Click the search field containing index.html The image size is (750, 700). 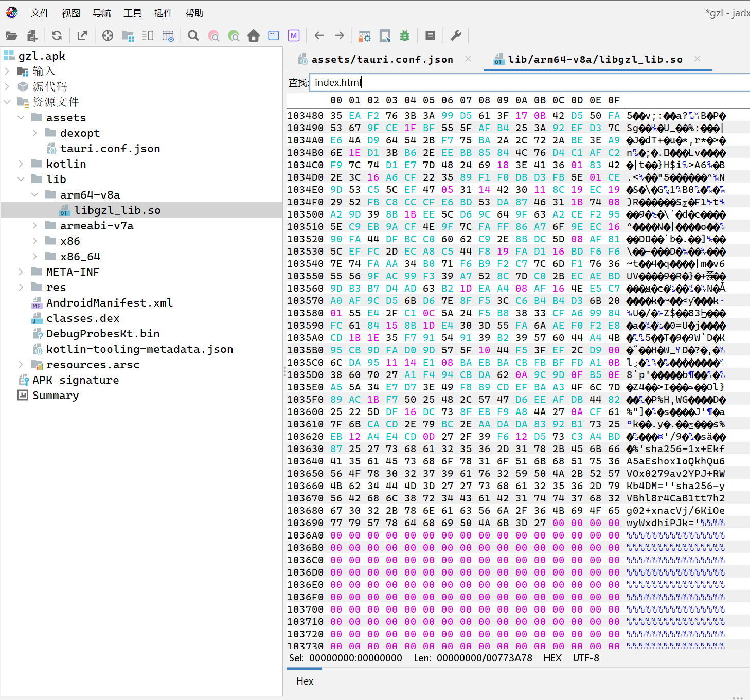(514, 82)
